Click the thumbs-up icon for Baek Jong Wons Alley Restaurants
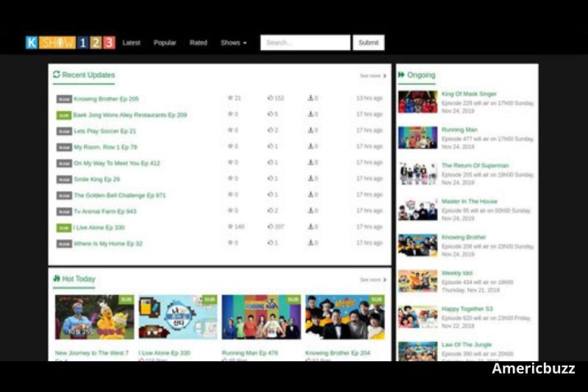 tap(270, 114)
